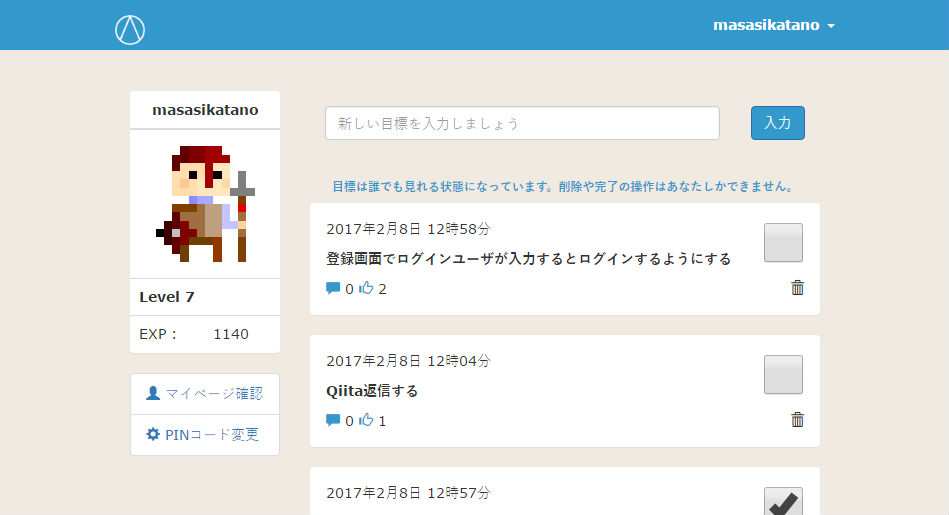Expand the masasikatano menu in the header

773,25
